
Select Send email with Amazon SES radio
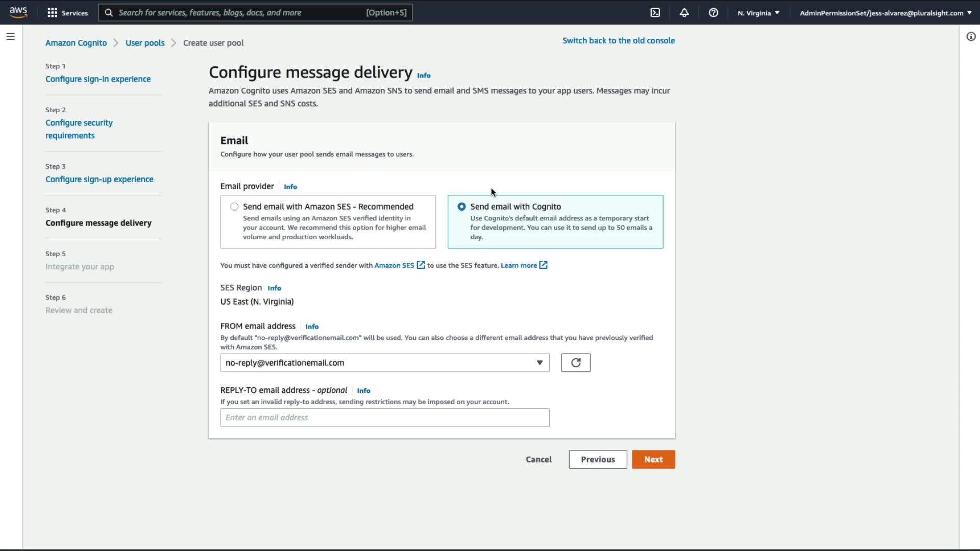[234, 207]
